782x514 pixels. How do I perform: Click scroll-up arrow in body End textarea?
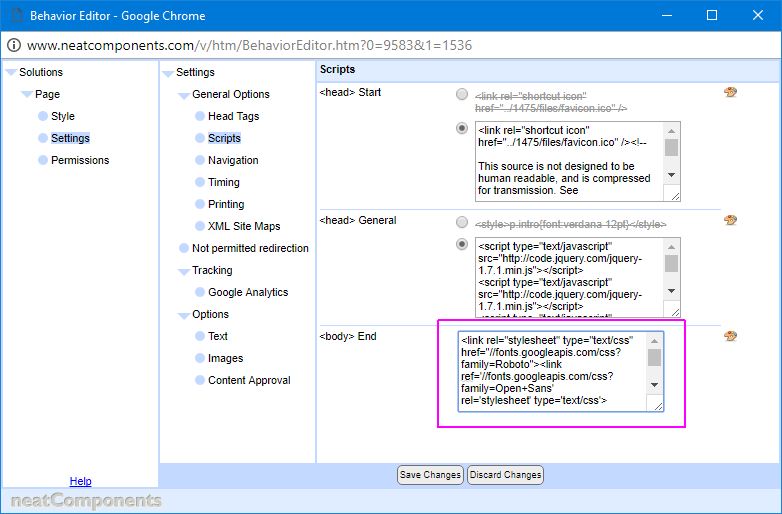(x=654, y=341)
